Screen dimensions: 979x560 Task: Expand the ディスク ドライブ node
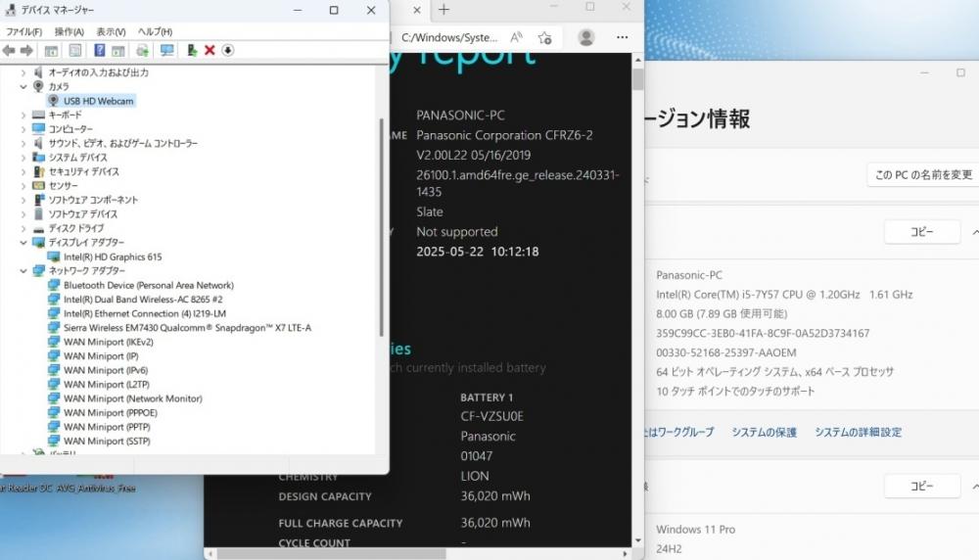[23, 228]
